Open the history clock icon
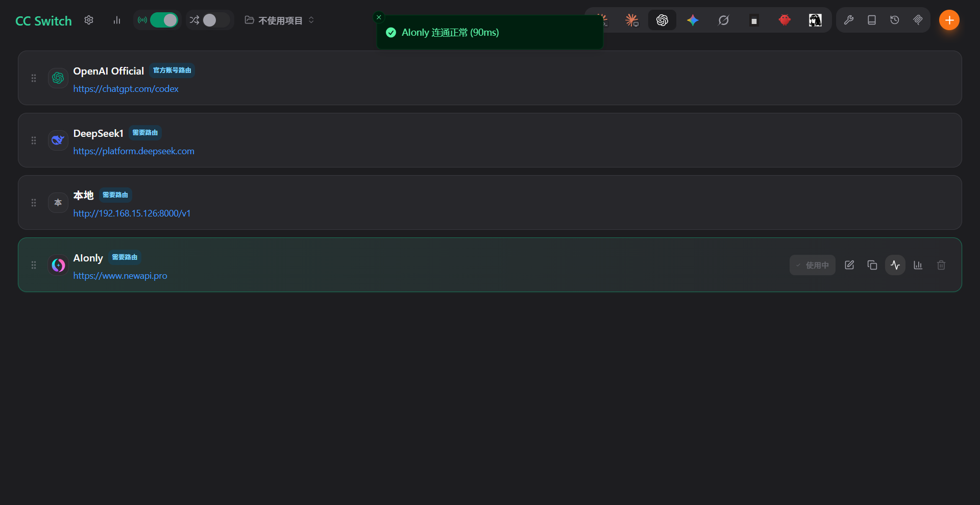 click(x=895, y=20)
